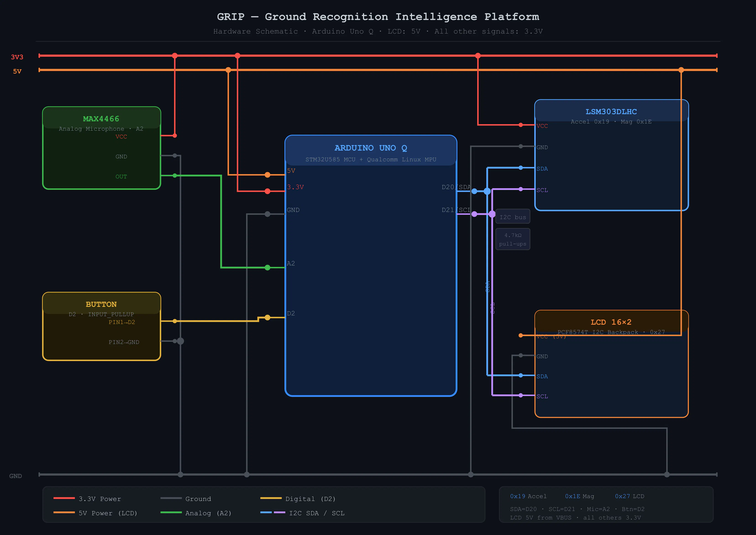The height and width of the screenshot is (535, 756).
Task: Click the LSM303DLHC SDA pin label
Action: pyautogui.click(x=542, y=169)
